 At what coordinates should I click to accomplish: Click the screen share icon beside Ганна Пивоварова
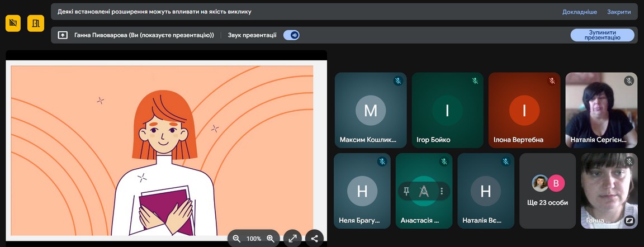63,35
